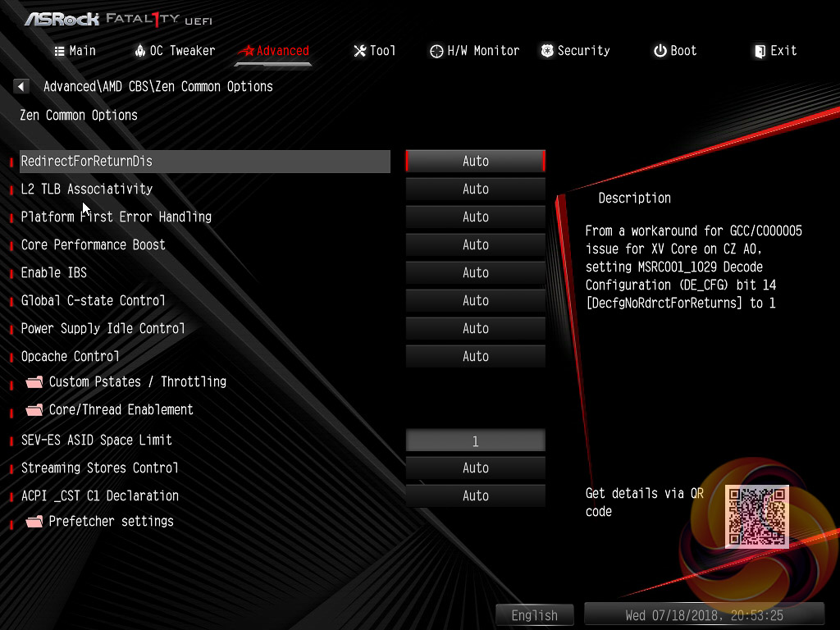Open the Core/Thread Enablement folder icon

(x=34, y=410)
